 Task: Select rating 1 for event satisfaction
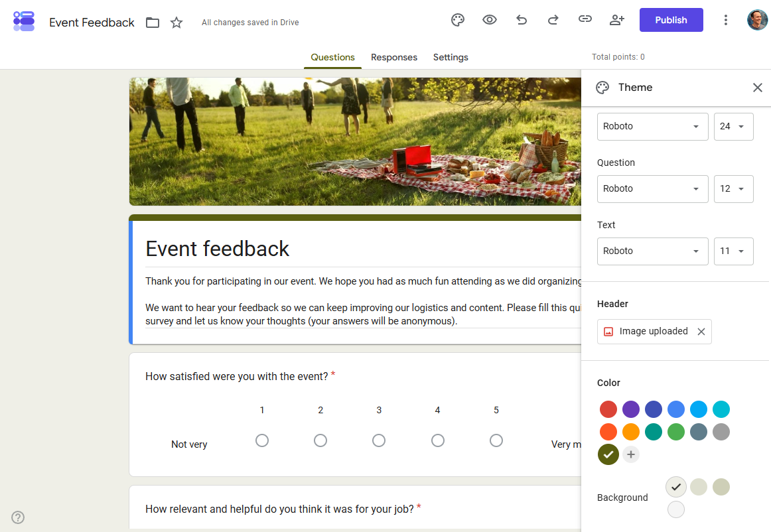tap(262, 440)
